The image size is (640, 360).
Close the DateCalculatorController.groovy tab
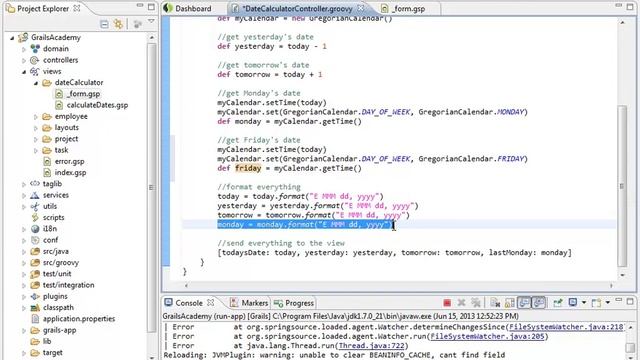point(360,8)
